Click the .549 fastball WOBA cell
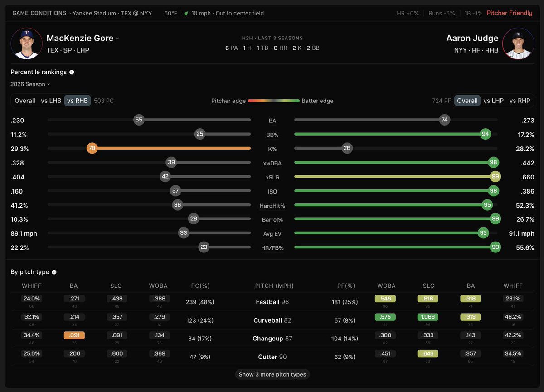 (386, 299)
